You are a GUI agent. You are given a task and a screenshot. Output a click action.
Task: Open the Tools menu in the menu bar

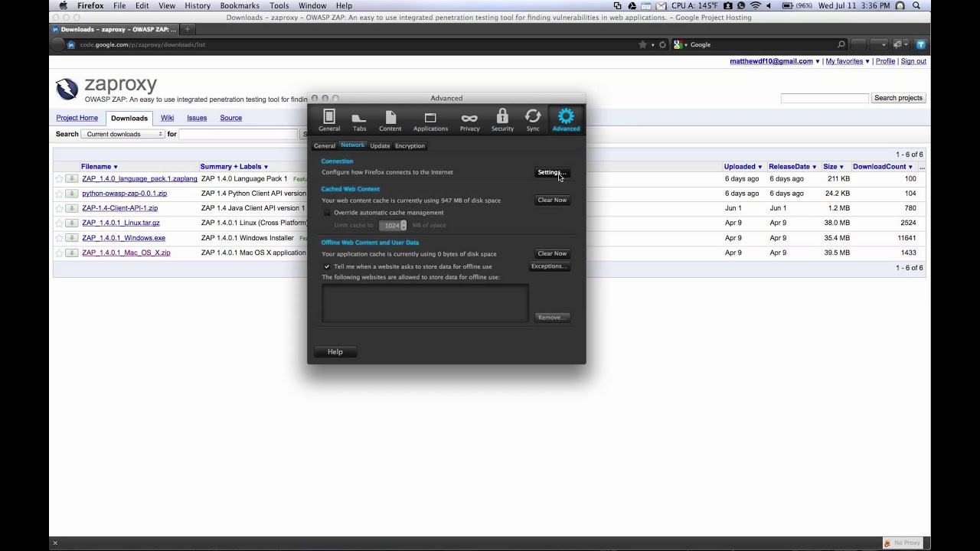pyautogui.click(x=279, y=5)
